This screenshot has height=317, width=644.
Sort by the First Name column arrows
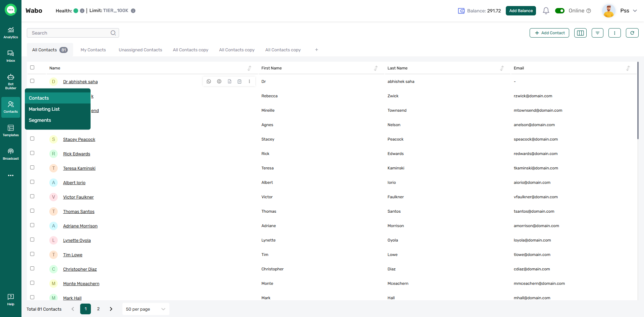pyautogui.click(x=376, y=68)
